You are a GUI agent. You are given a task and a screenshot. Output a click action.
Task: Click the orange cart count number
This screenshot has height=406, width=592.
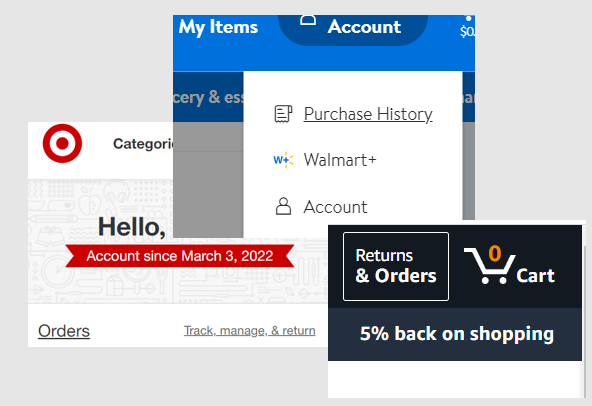(x=495, y=253)
